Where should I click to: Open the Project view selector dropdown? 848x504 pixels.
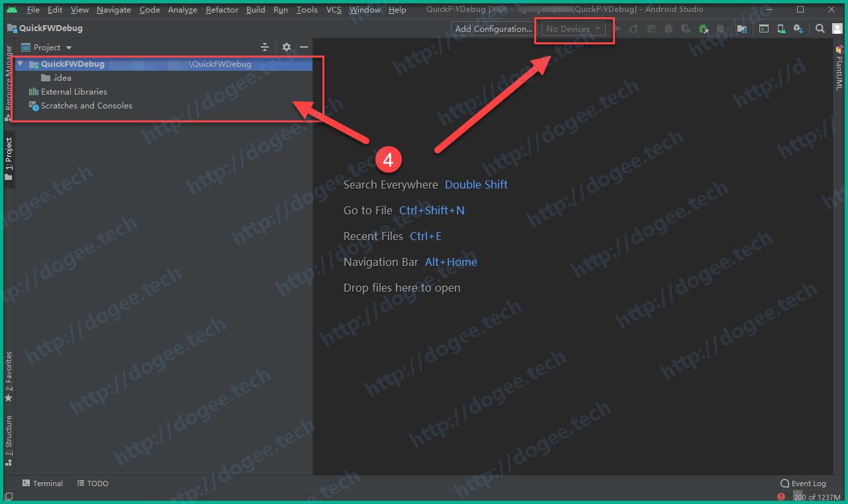point(47,48)
